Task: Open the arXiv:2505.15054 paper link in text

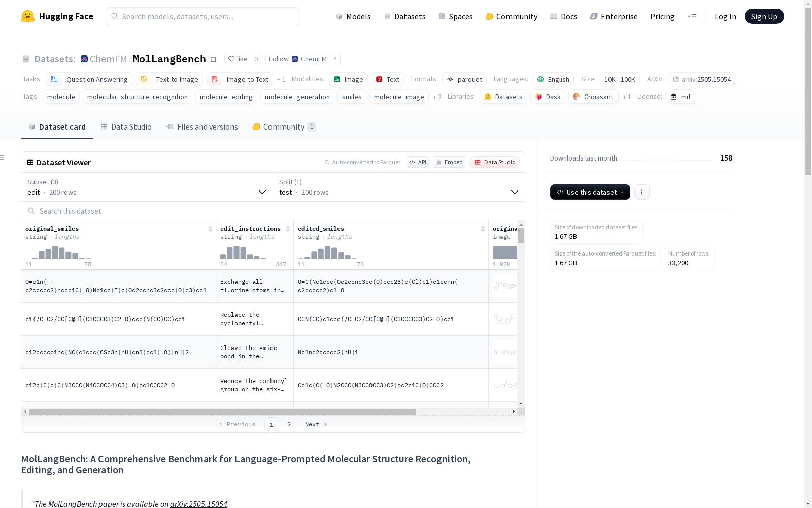Action: (x=198, y=504)
